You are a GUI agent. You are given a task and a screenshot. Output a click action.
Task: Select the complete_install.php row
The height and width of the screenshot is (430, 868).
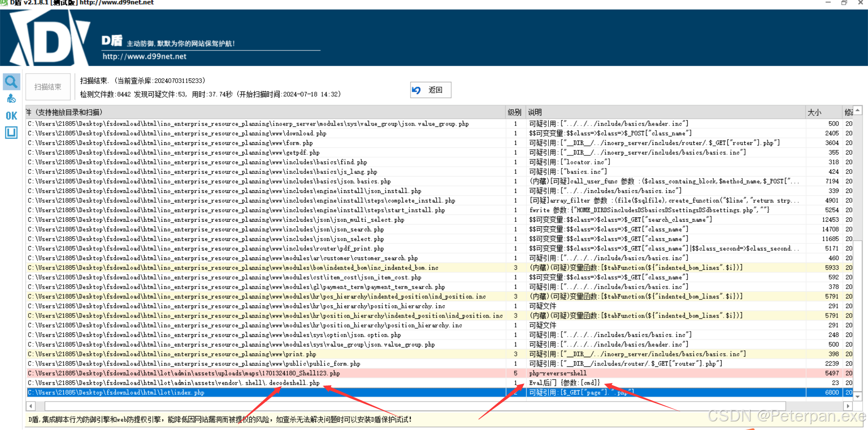[x=439, y=201]
